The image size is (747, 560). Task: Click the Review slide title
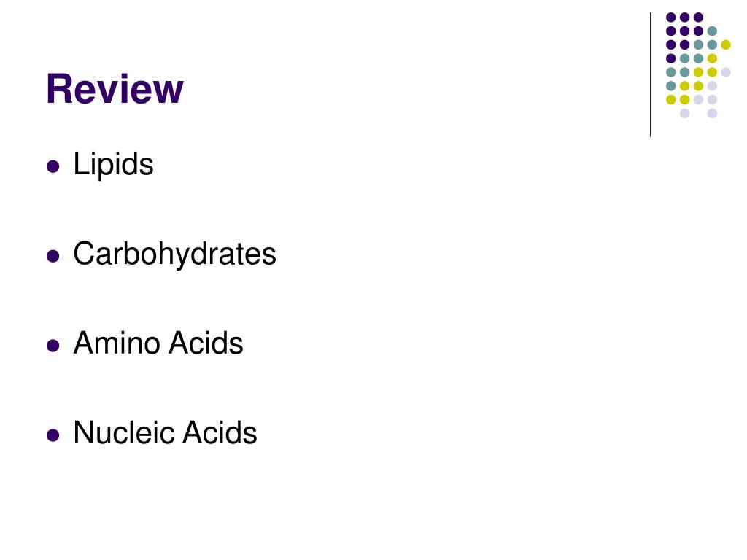point(115,88)
